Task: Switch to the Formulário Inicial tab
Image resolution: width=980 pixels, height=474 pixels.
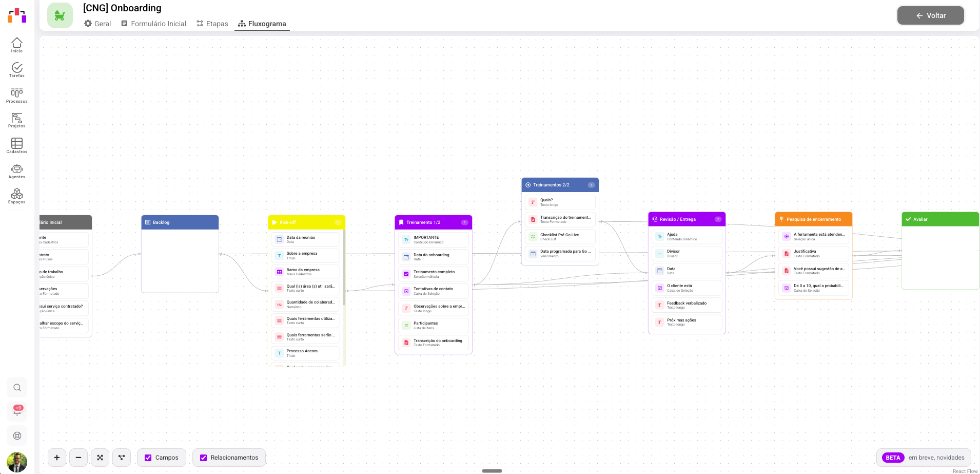Action: tap(154, 24)
